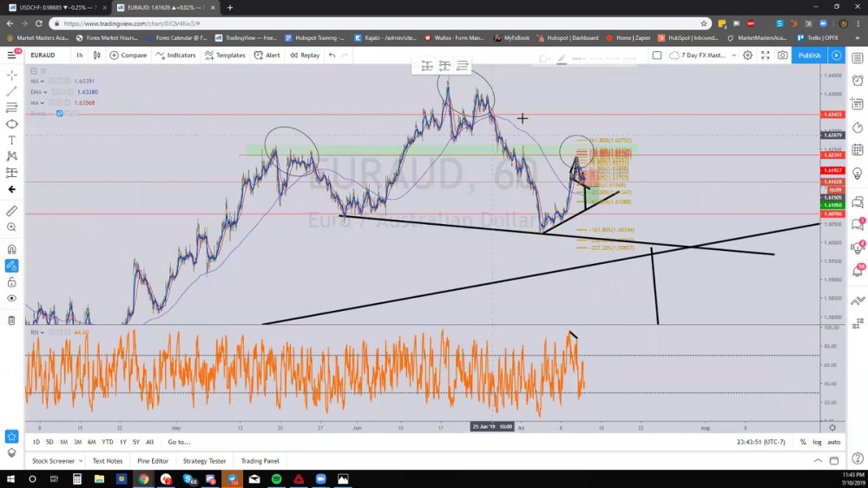Open the patterns drawing tool
Image resolution: width=868 pixels, height=488 pixels.
tap(11, 157)
